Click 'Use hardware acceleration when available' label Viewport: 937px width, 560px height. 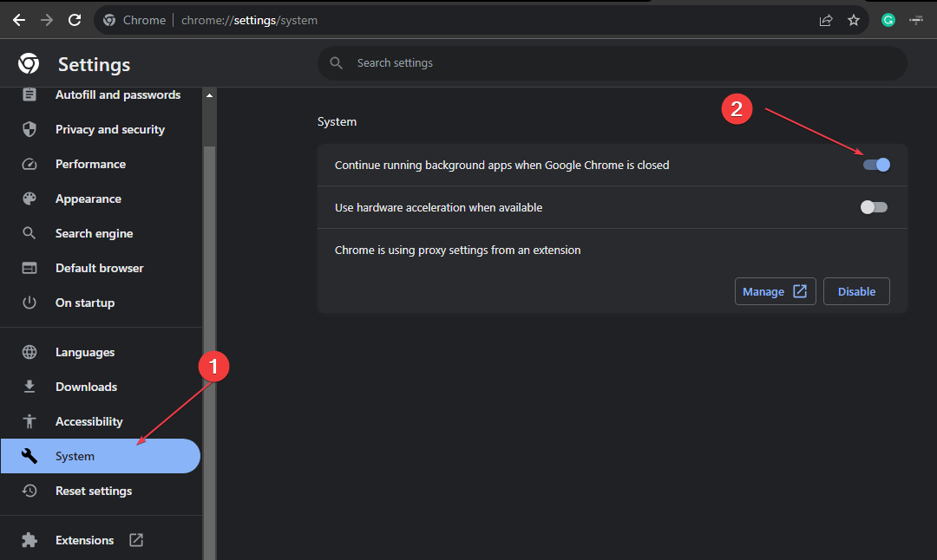pyautogui.click(x=439, y=208)
